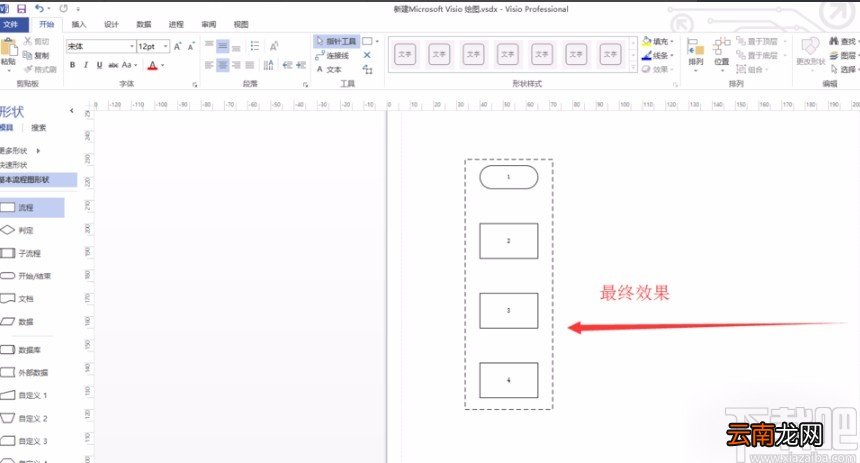Select the Connector tool (连接线)
Image resolution: width=860 pixels, height=463 pixels.
[x=332, y=55]
